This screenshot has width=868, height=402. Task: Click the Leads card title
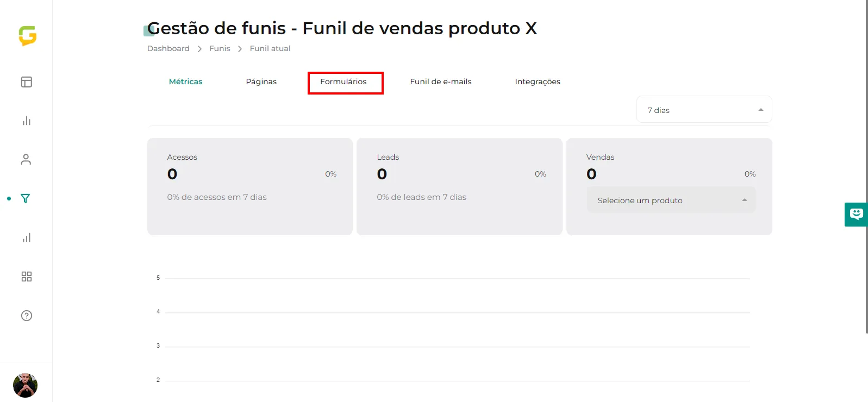coord(388,157)
